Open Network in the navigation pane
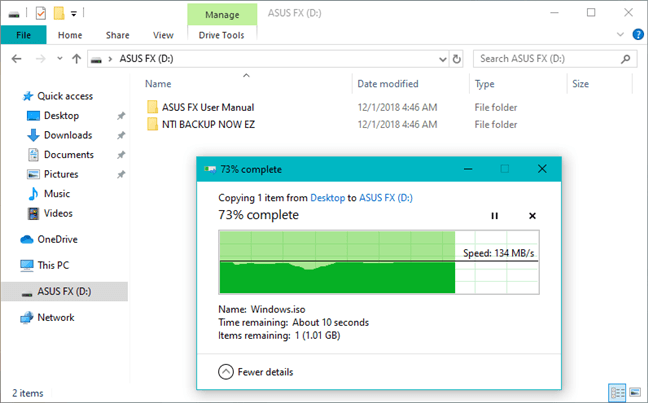Image resolution: width=648 pixels, height=403 pixels. click(56, 317)
